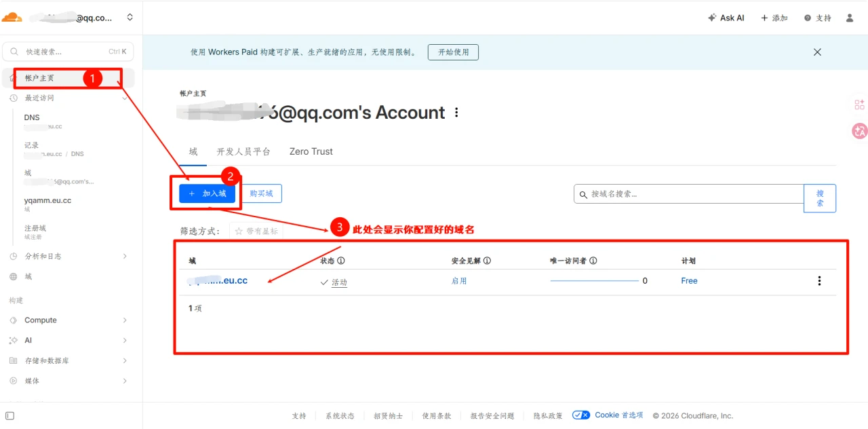Image resolution: width=868 pixels, height=429 pixels.
Task: Open 隐私政策 footer link
Action: (x=548, y=416)
